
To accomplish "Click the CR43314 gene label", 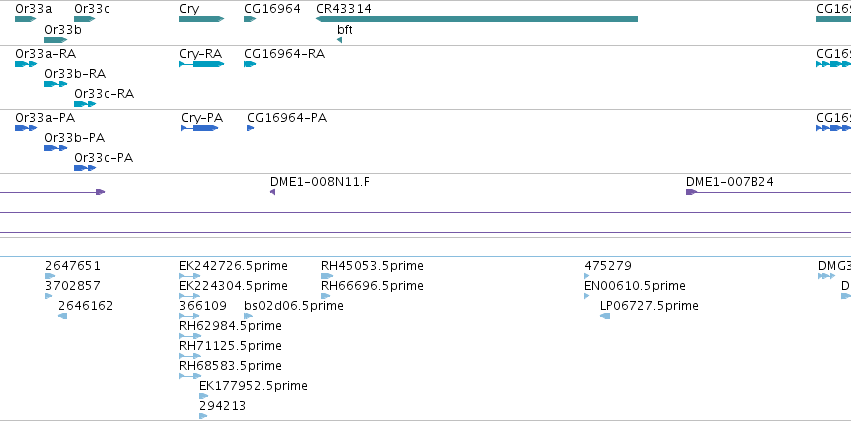I will click(x=344, y=9).
